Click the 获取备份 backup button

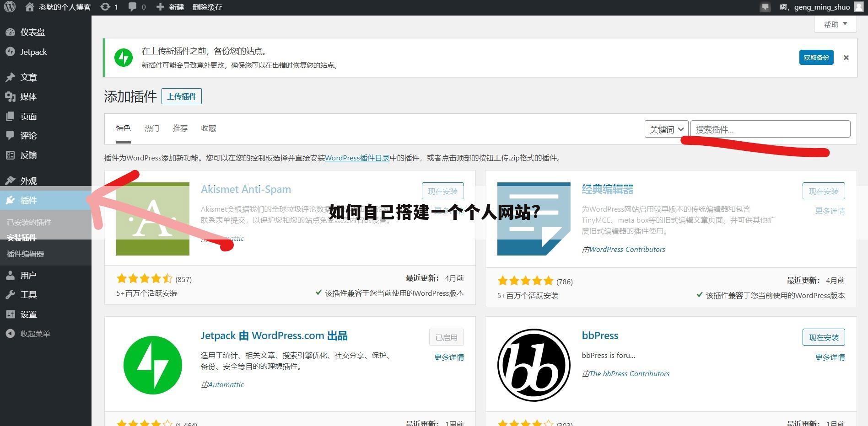pos(816,57)
